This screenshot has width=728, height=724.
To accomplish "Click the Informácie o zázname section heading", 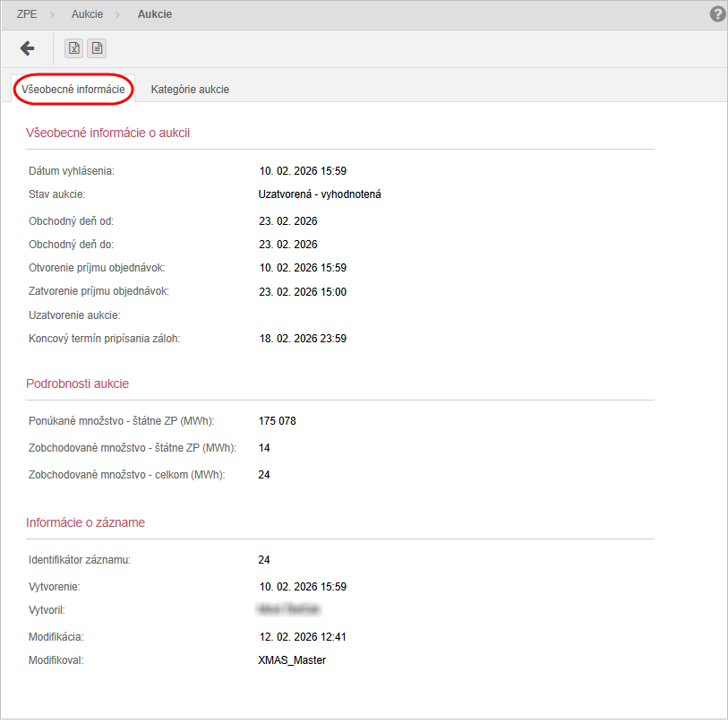I will pyautogui.click(x=85, y=522).
